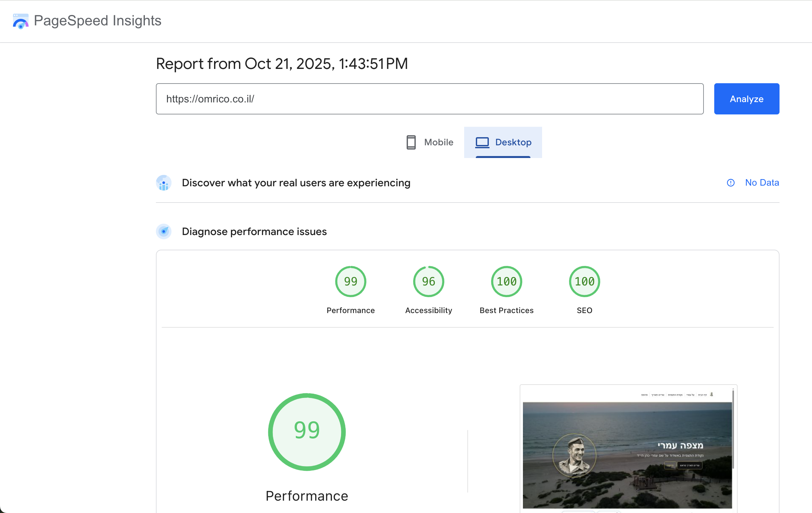The width and height of the screenshot is (812, 513).
Task: Click the phone icon on the Mobile option
Action: point(411,142)
